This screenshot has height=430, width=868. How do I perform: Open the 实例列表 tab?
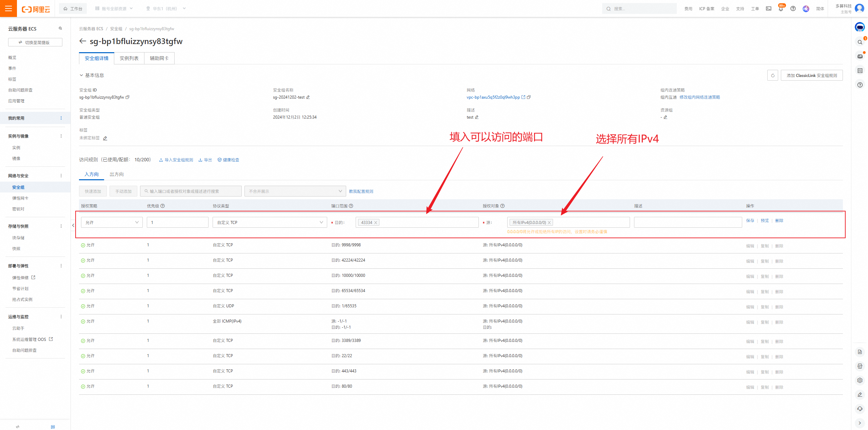[129, 58]
